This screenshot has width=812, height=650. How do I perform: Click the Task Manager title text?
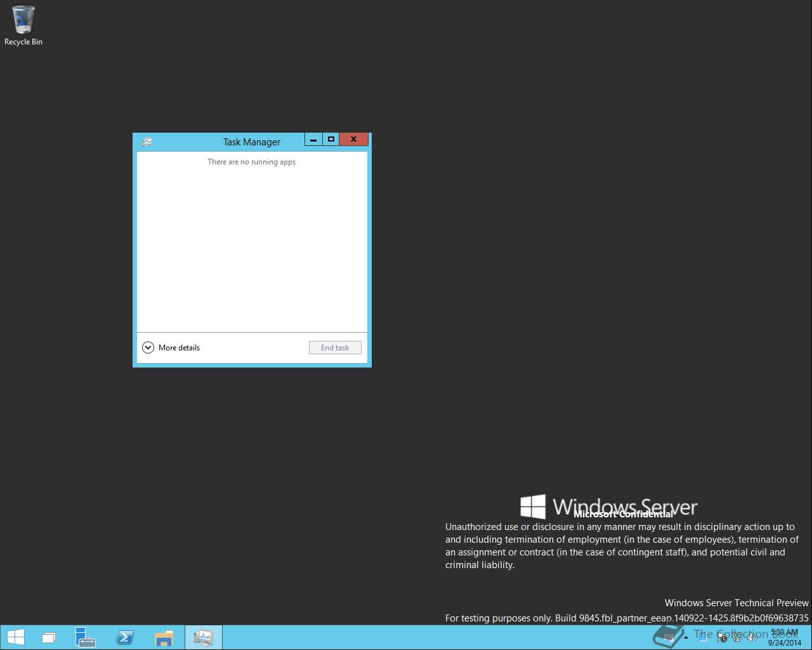click(252, 142)
